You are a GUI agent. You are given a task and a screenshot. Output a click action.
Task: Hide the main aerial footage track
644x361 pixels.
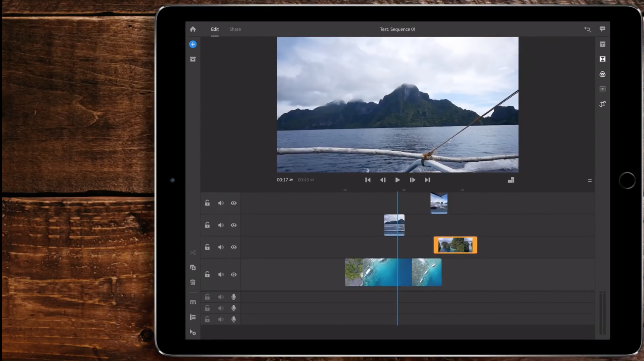234,275
